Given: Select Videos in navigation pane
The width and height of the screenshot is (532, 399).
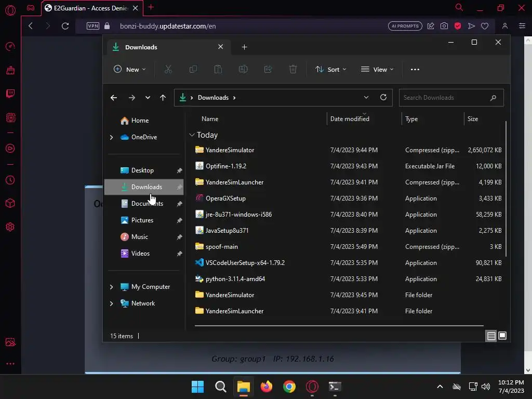Looking at the screenshot, I should (144, 254).
